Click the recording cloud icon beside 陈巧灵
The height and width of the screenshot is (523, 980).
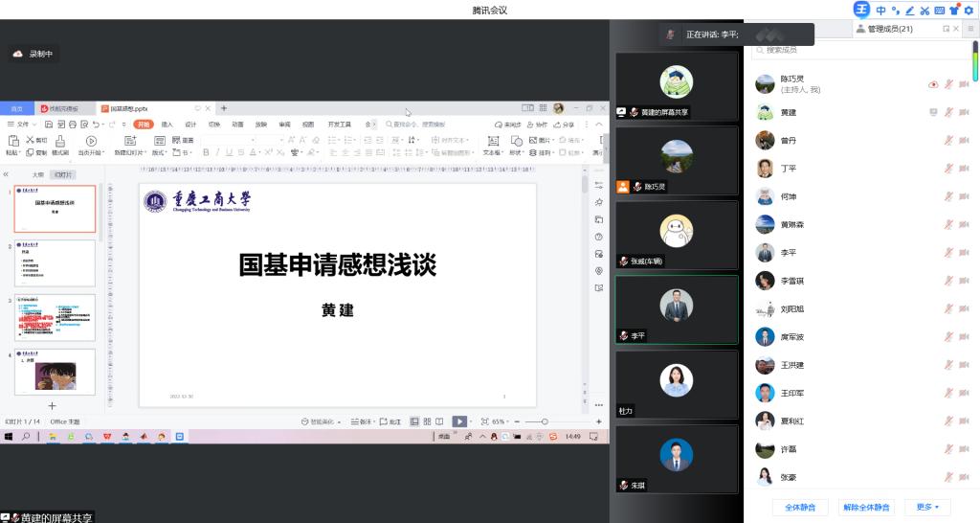pos(933,84)
